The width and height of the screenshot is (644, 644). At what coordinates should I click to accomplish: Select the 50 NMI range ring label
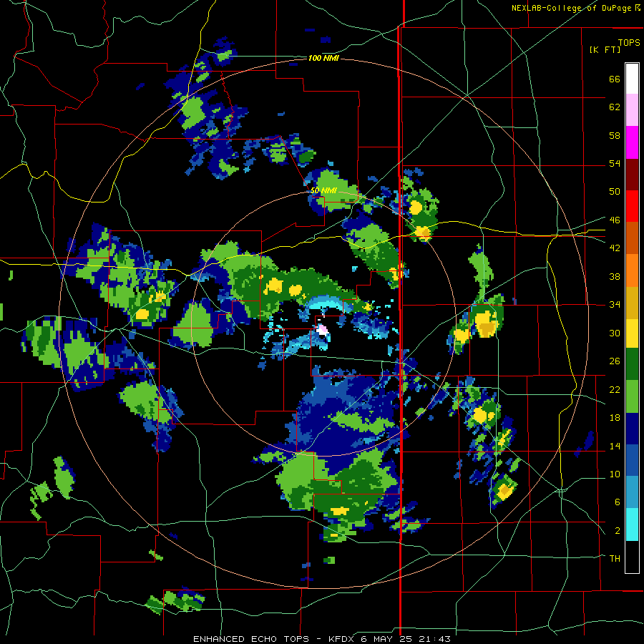(323, 190)
